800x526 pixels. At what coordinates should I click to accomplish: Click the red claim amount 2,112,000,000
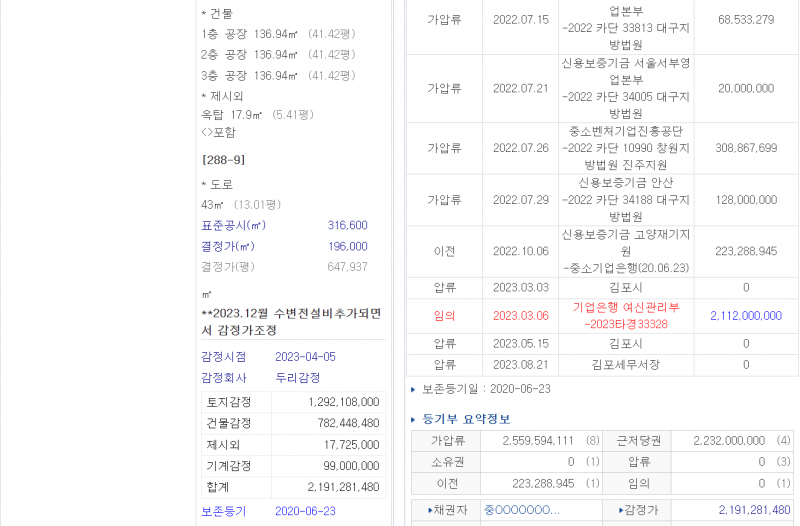(x=745, y=316)
